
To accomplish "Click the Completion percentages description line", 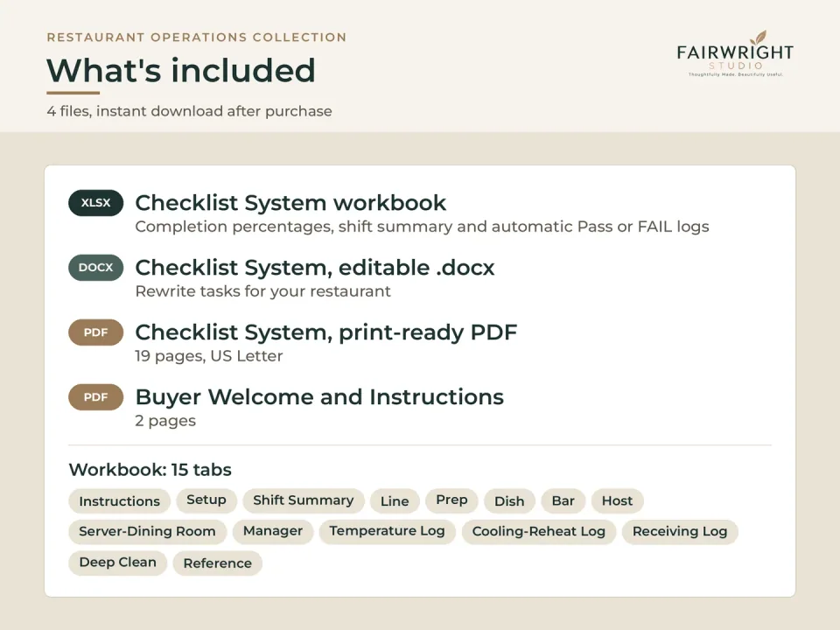I will pos(422,227).
